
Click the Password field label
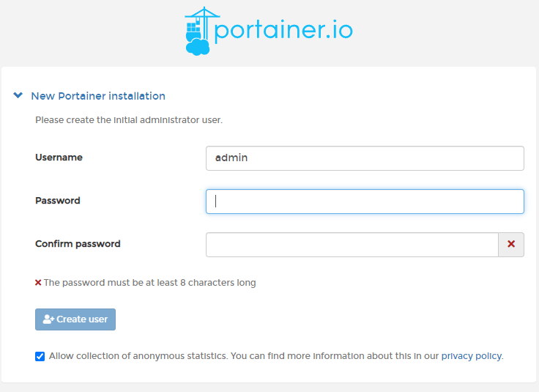pos(58,201)
